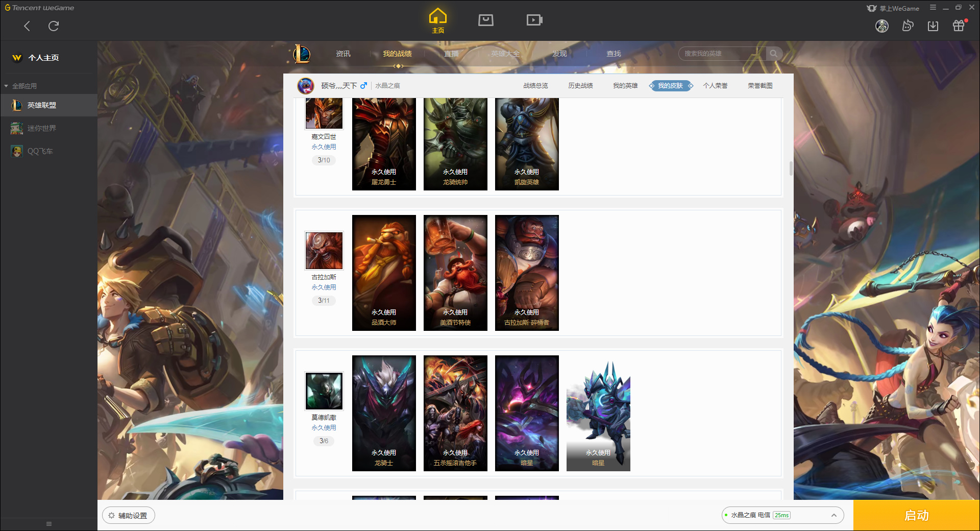980x531 pixels.
Task: Click the 嘉文四世 champion portrait
Action: tap(324, 113)
